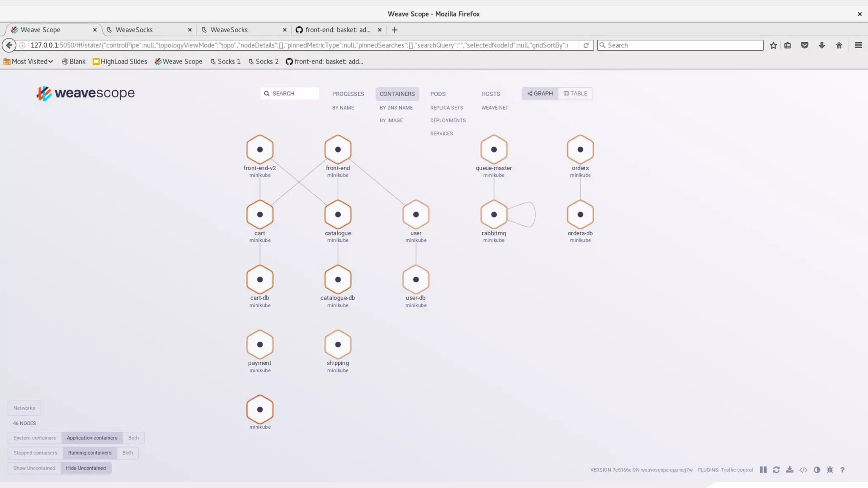868x488 pixels.
Task: Open the Firefox hamburger menu
Action: tap(858, 45)
